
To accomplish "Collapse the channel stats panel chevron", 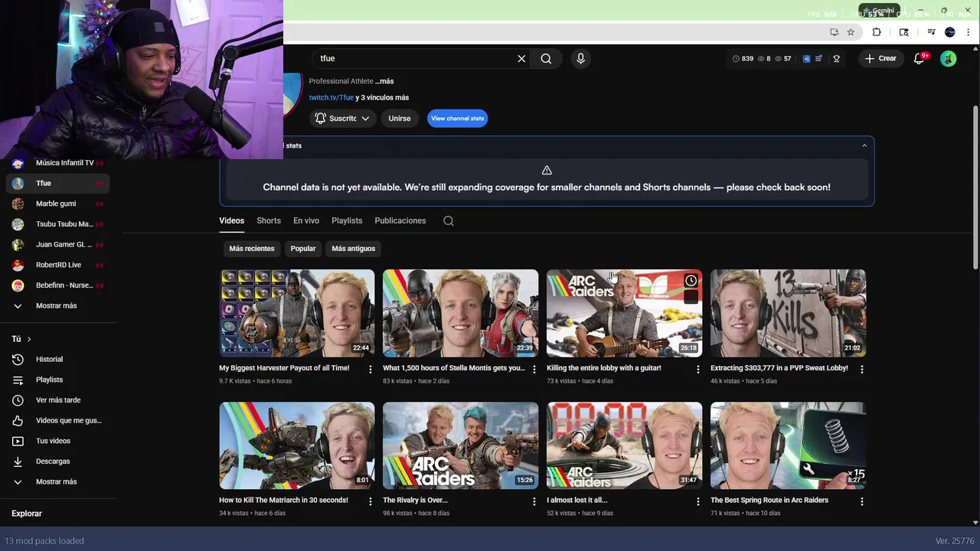I will [x=864, y=145].
